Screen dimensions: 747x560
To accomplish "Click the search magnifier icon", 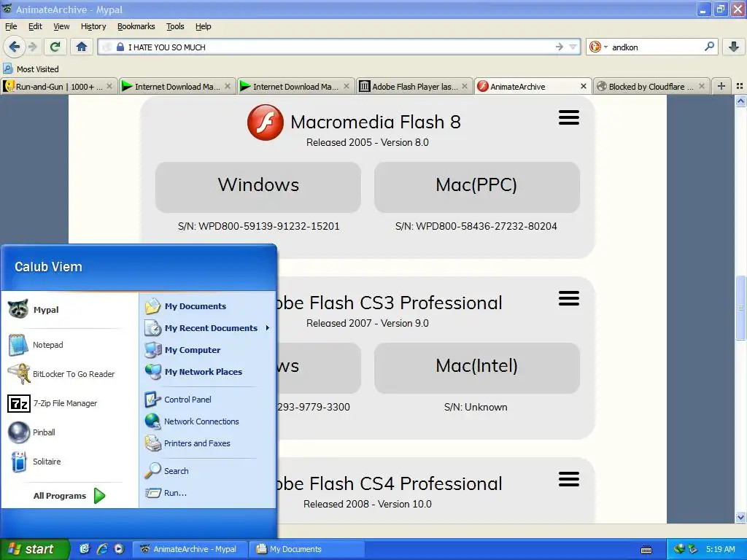I will (709, 46).
